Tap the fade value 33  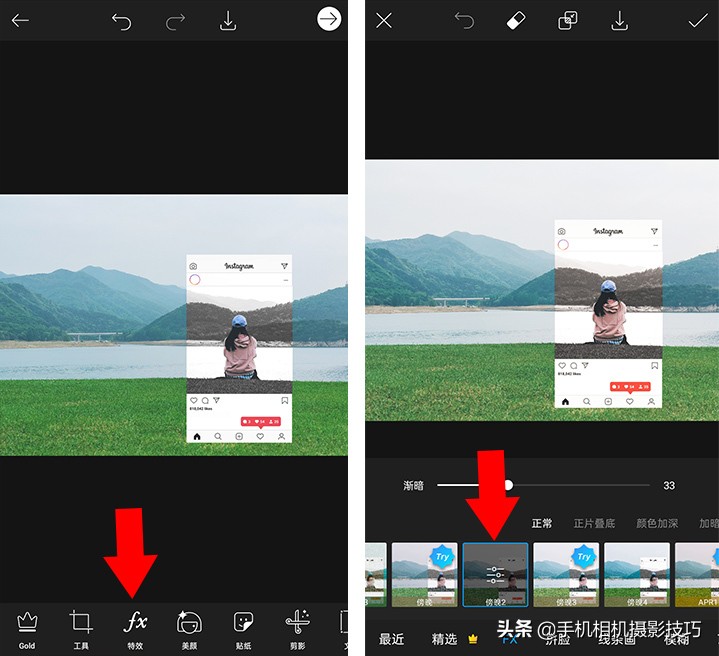pos(669,485)
